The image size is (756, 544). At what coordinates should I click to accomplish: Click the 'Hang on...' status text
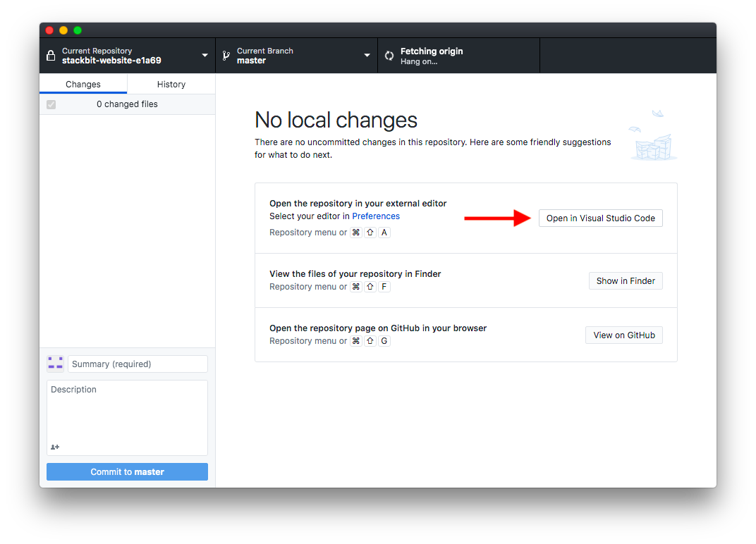(x=418, y=62)
